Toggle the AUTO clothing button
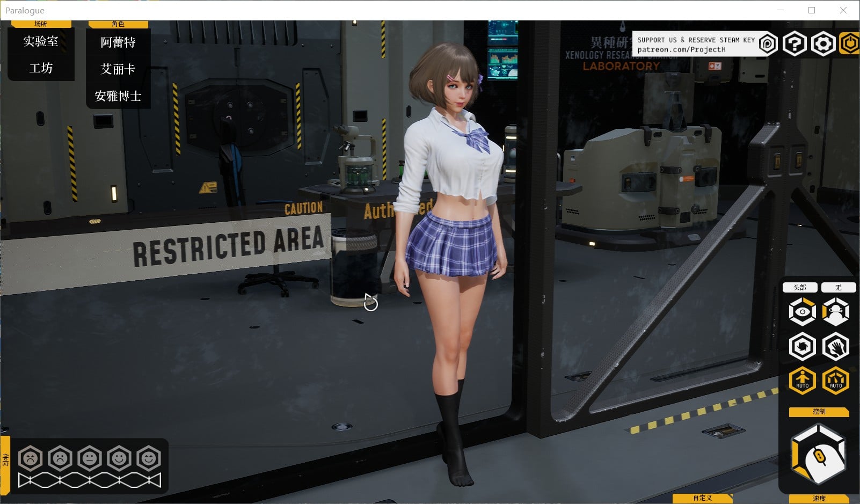The width and height of the screenshot is (860, 504). point(836,381)
